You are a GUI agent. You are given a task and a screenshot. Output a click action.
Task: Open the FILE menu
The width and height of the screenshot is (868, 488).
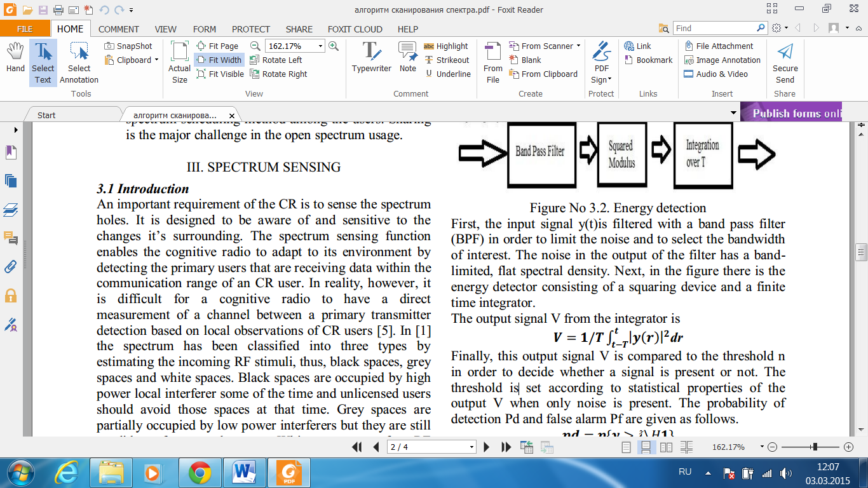[x=25, y=29]
